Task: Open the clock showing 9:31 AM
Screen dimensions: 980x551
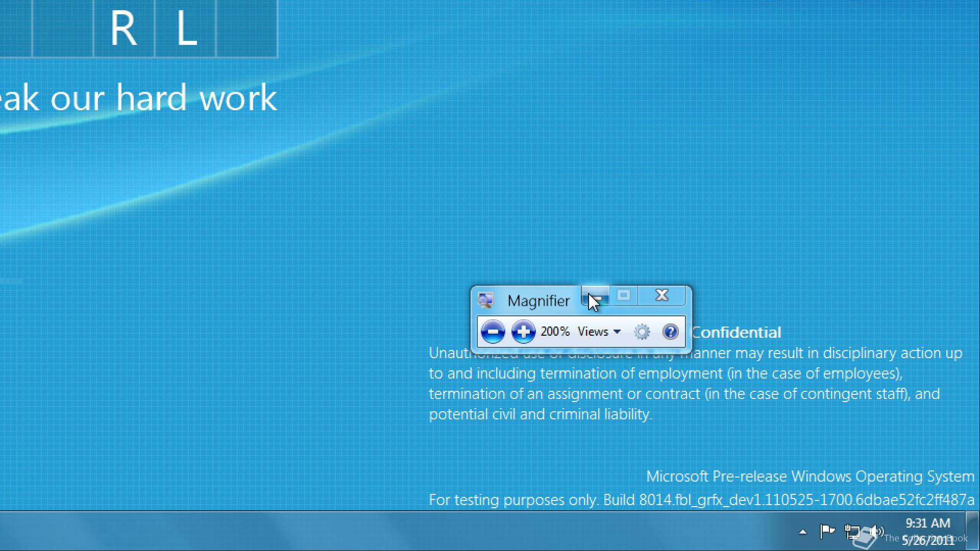Action: (928, 531)
